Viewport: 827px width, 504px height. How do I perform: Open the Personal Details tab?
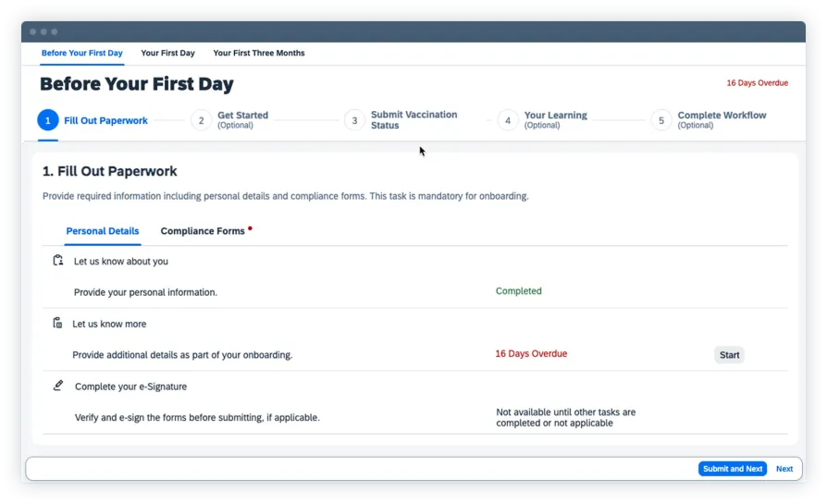103,231
